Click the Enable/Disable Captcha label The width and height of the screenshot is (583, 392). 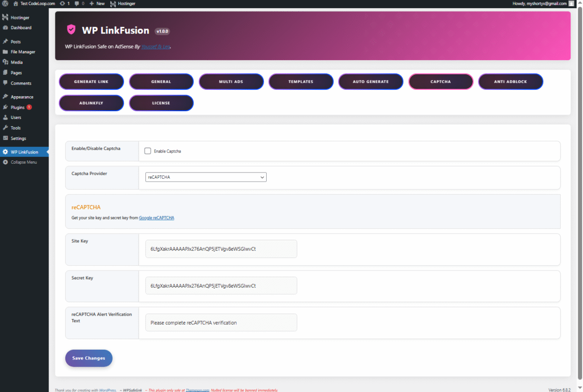96,148
